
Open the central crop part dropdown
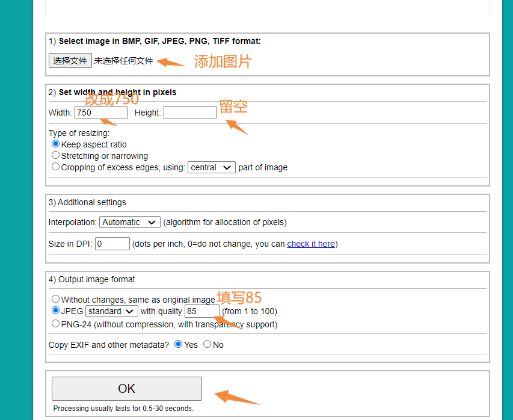click(211, 167)
